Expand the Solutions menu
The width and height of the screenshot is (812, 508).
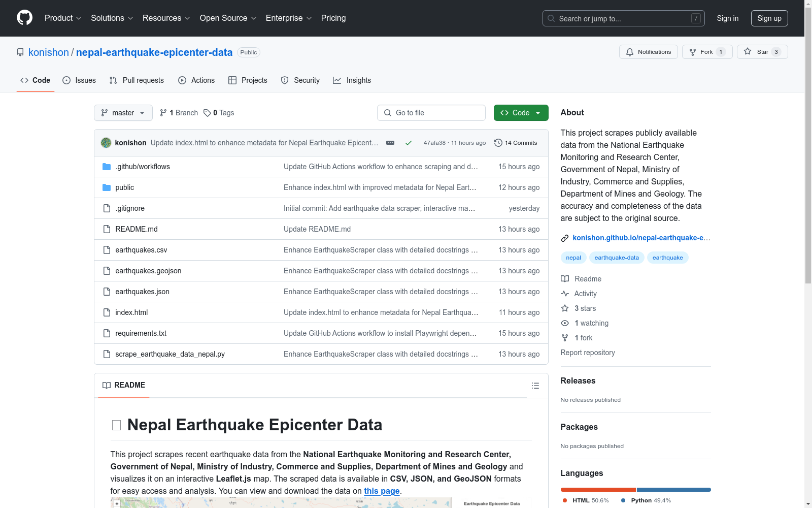point(112,18)
